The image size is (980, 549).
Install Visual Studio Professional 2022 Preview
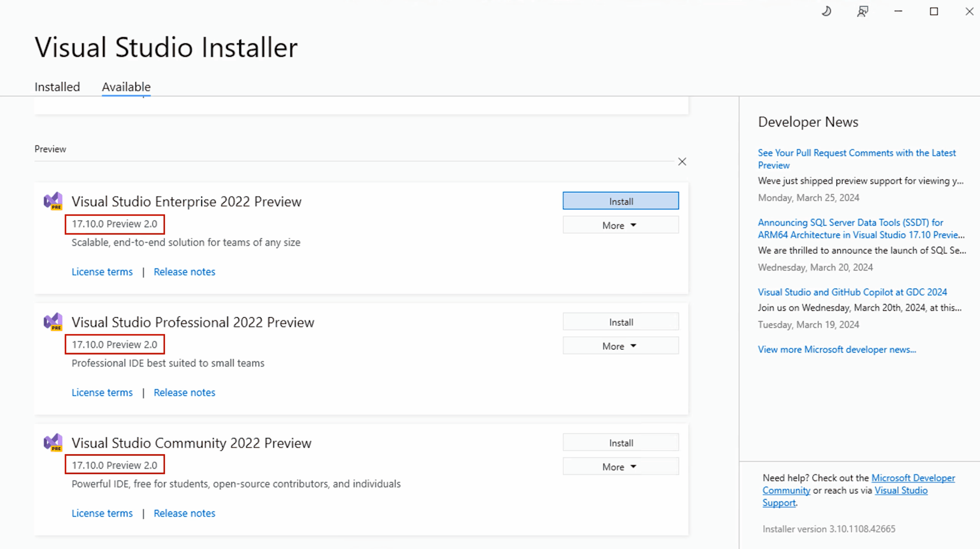620,322
